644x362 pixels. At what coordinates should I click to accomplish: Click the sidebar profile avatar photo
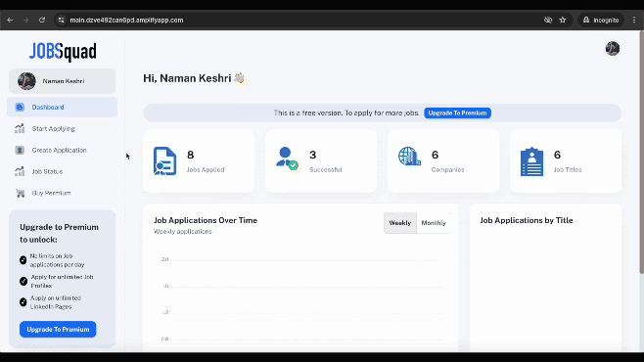tap(26, 81)
